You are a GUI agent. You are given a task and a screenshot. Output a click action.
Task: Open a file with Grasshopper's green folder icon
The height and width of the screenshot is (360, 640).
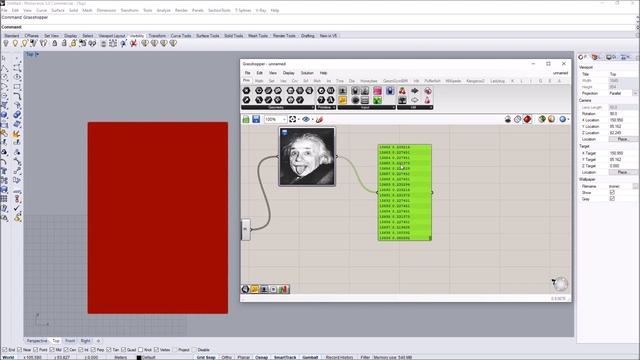[246, 119]
